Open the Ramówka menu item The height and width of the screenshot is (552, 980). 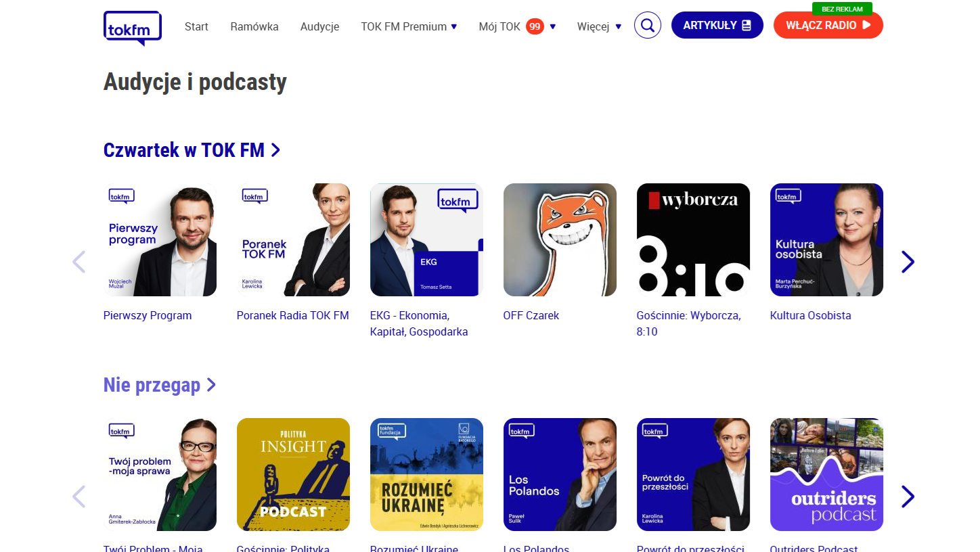point(254,26)
